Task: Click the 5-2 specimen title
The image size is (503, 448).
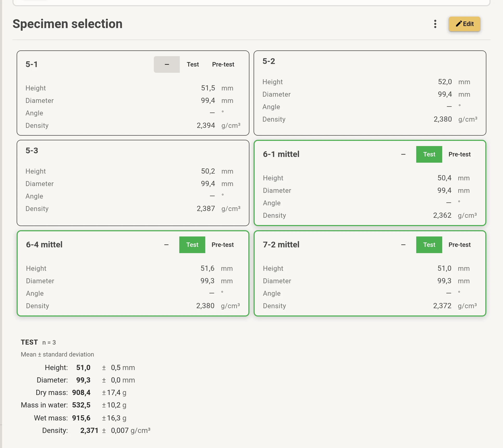Action: (269, 61)
